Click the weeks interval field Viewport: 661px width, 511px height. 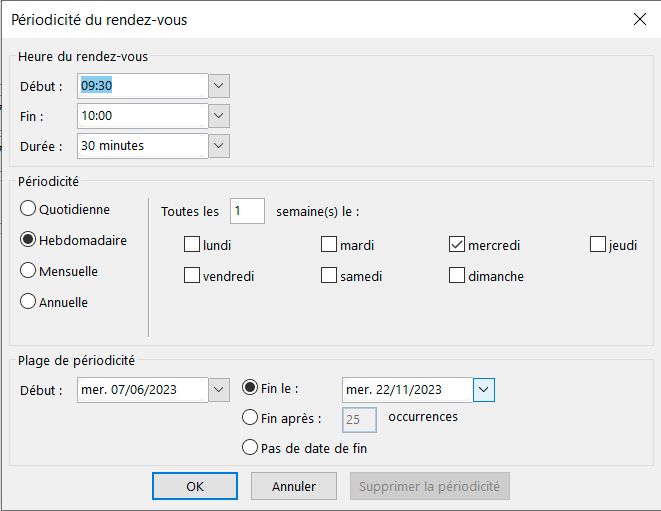point(247,211)
